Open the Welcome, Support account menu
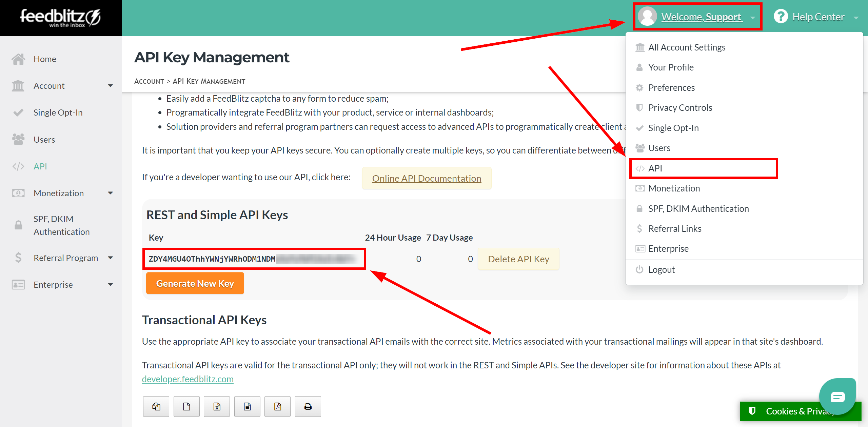Screen dimensions: 868x427 point(697,17)
